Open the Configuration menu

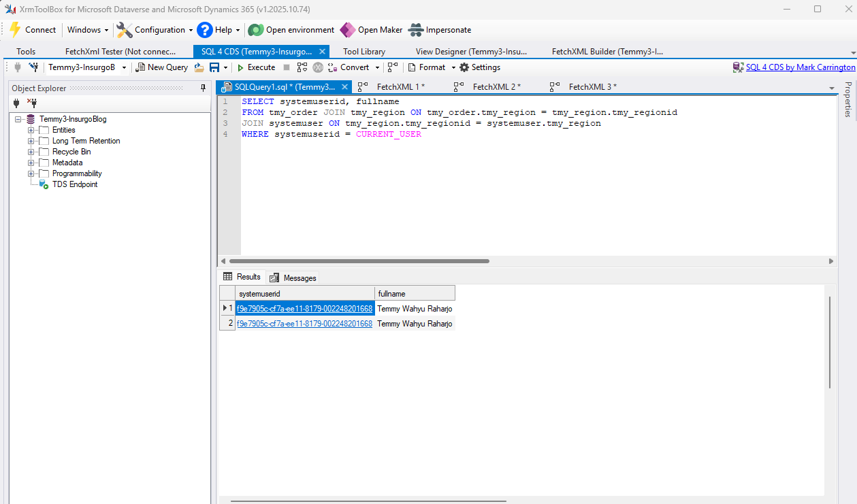tap(154, 30)
